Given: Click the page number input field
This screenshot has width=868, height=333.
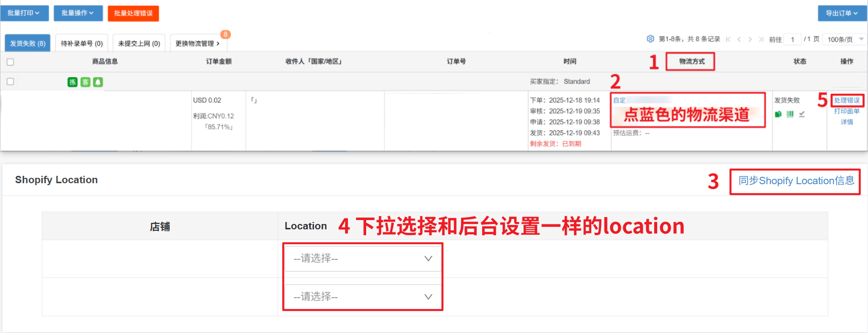Looking at the screenshot, I should (792, 39).
